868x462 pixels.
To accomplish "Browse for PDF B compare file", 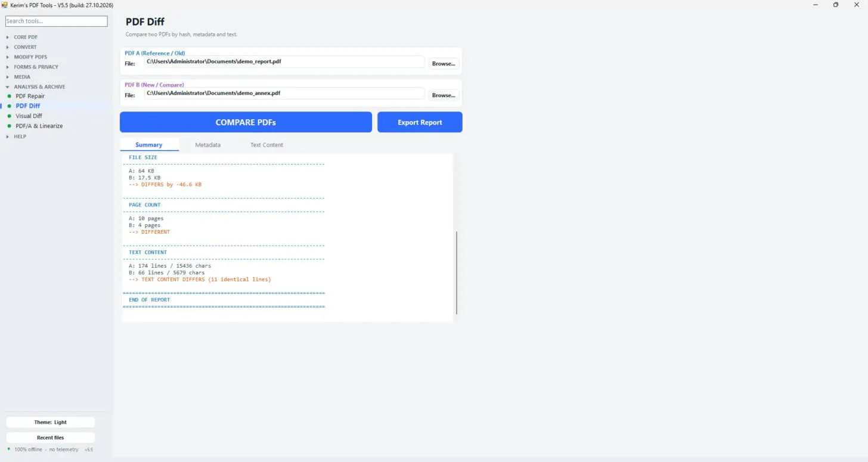I will [444, 95].
